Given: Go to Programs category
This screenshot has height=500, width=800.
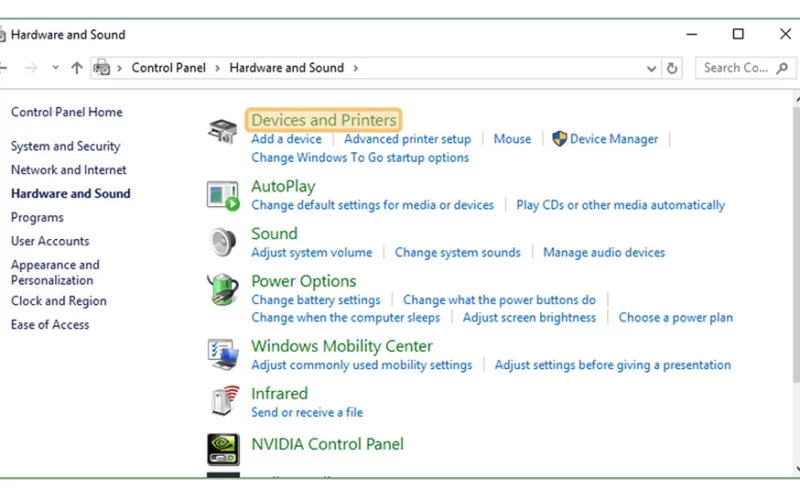Looking at the screenshot, I should (37, 217).
